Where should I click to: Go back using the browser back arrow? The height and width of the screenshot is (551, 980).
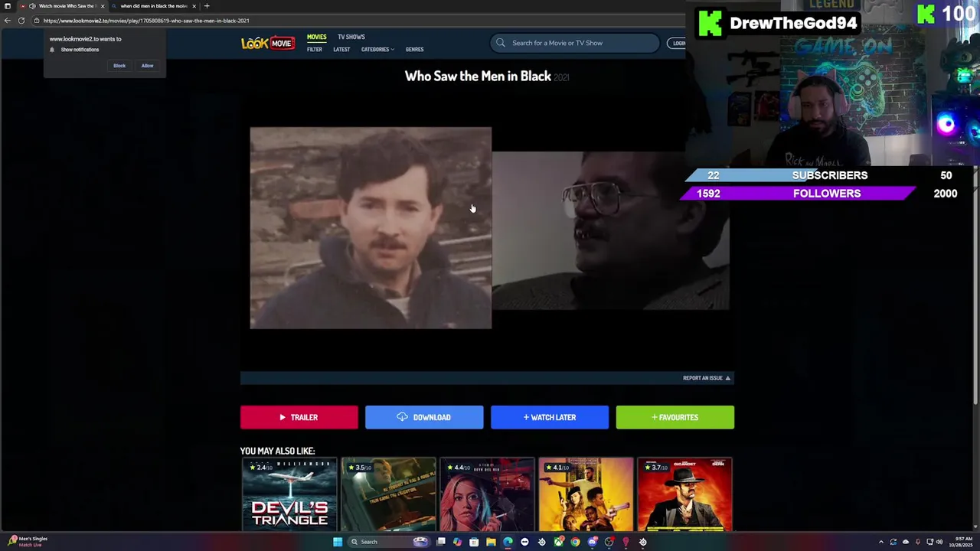point(8,21)
